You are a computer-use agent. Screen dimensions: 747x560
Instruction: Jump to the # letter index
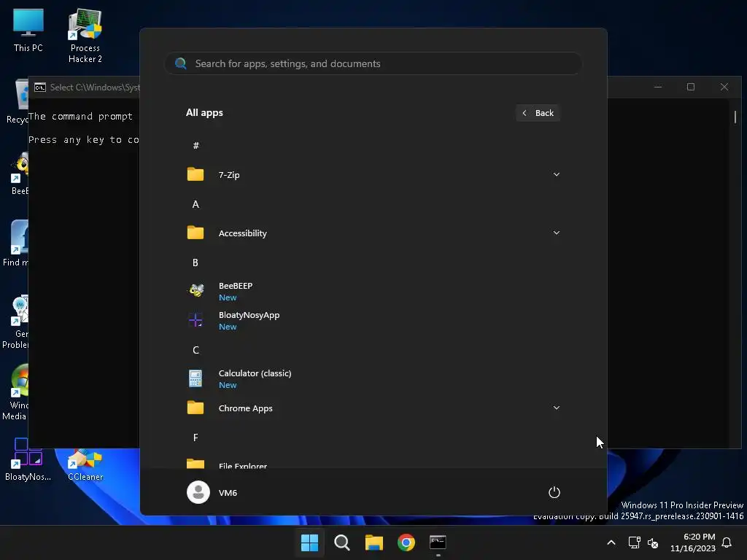pos(196,146)
